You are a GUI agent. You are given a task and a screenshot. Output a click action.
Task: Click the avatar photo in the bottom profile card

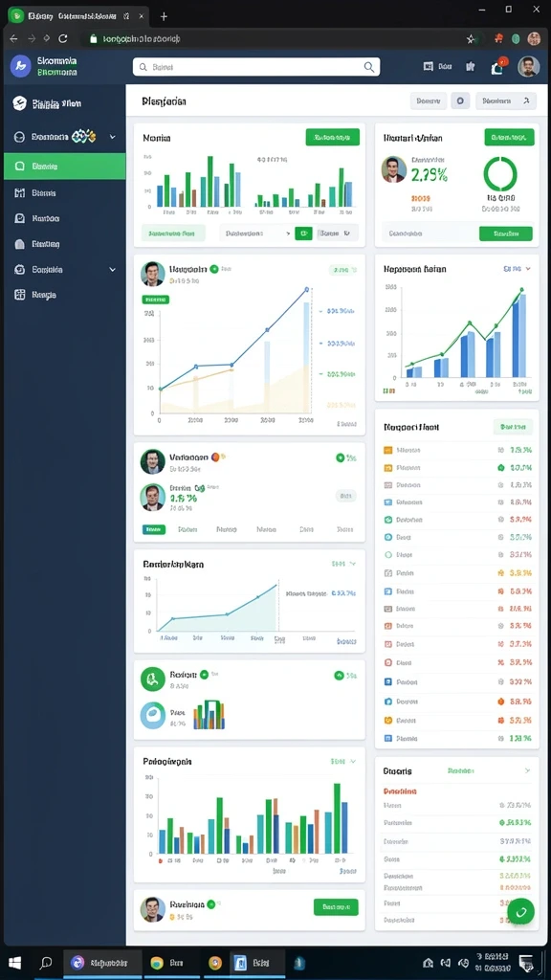coord(152,909)
